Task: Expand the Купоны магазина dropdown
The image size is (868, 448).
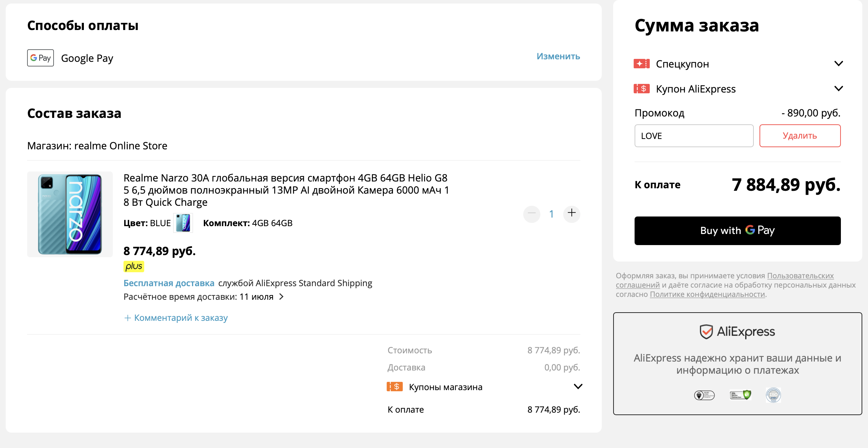Action: coord(578,387)
